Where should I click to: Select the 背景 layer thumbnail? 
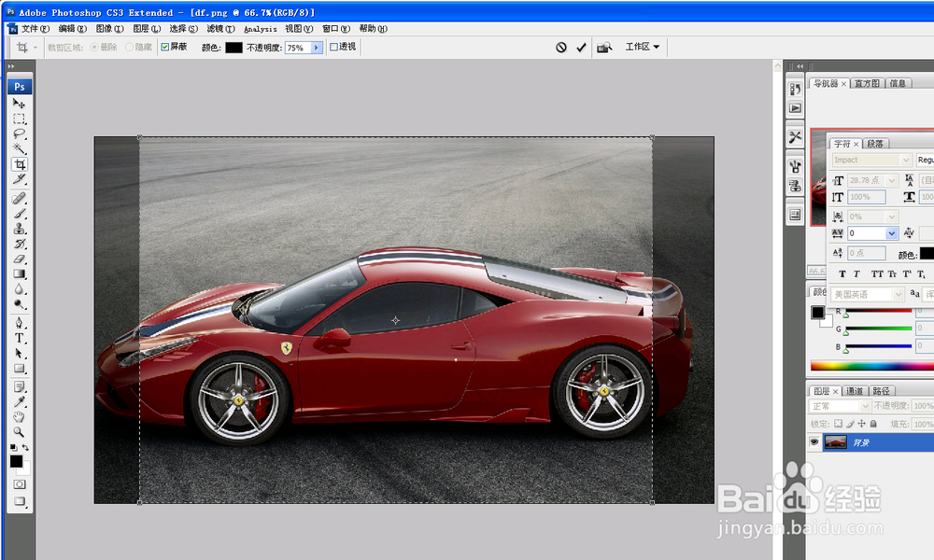pos(835,441)
